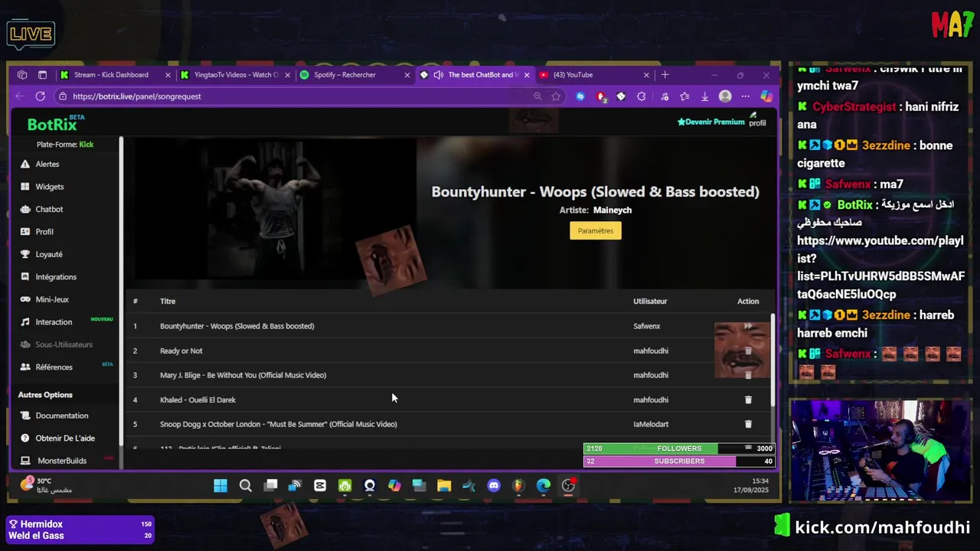Open File Explorer from the taskbar
The image size is (980, 551).
click(x=444, y=485)
